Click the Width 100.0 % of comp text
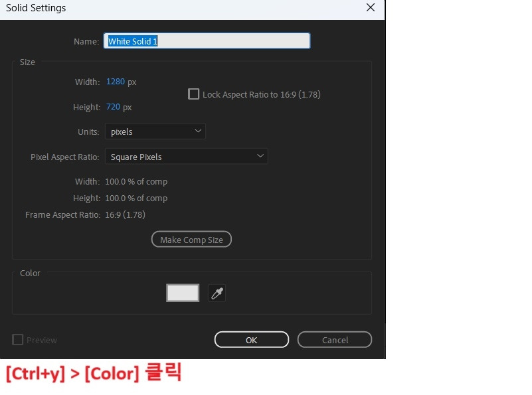Viewport: 532px width, 395px height. coord(136,182)
